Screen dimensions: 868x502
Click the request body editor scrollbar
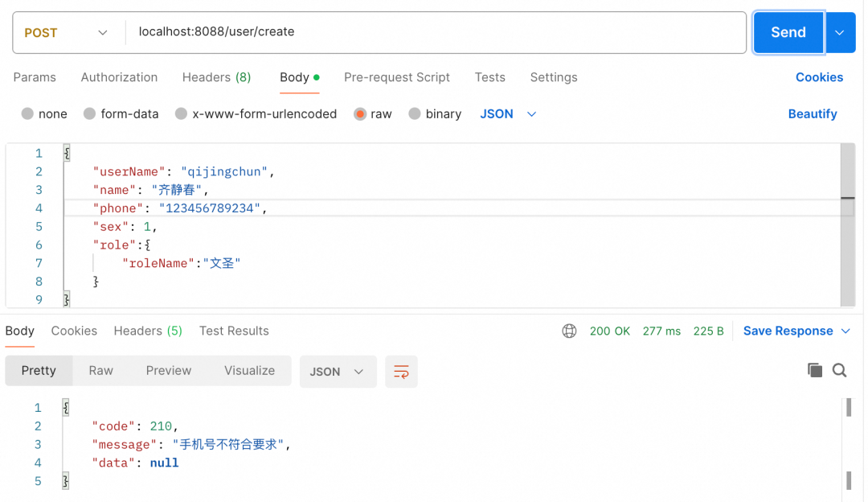tap(848, 224)
